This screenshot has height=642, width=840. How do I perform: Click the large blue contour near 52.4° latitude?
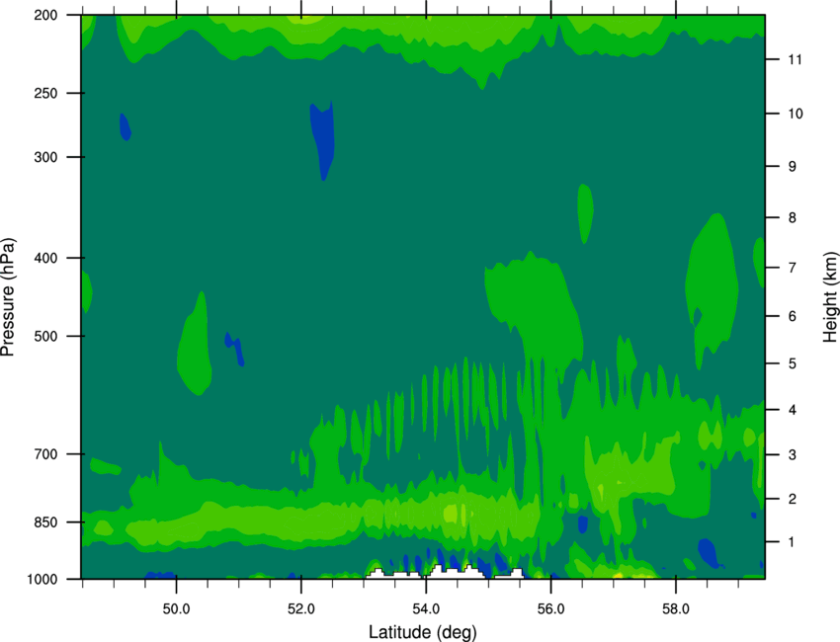click(322, 139)
